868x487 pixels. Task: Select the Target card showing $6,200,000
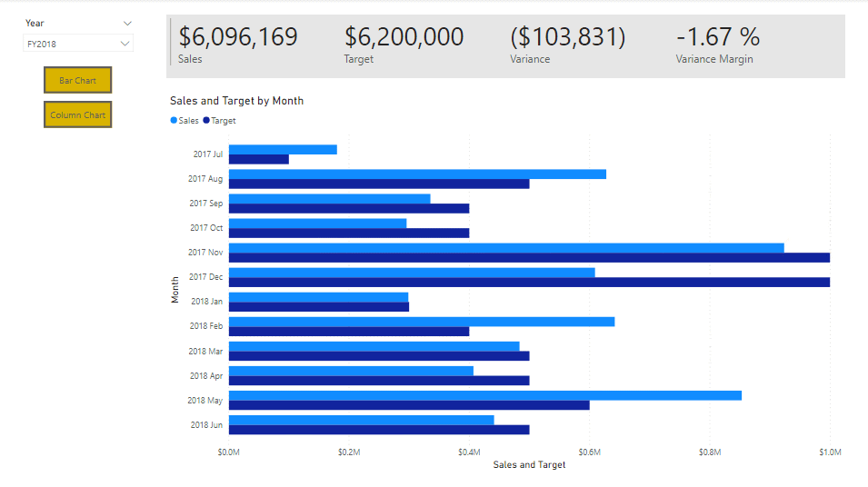tap(404, 44)
